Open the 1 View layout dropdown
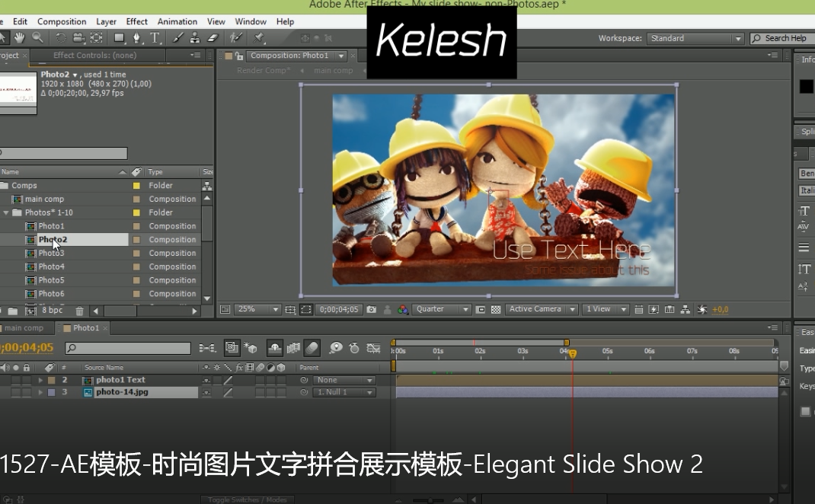The image size is (815, 504). 606,309
